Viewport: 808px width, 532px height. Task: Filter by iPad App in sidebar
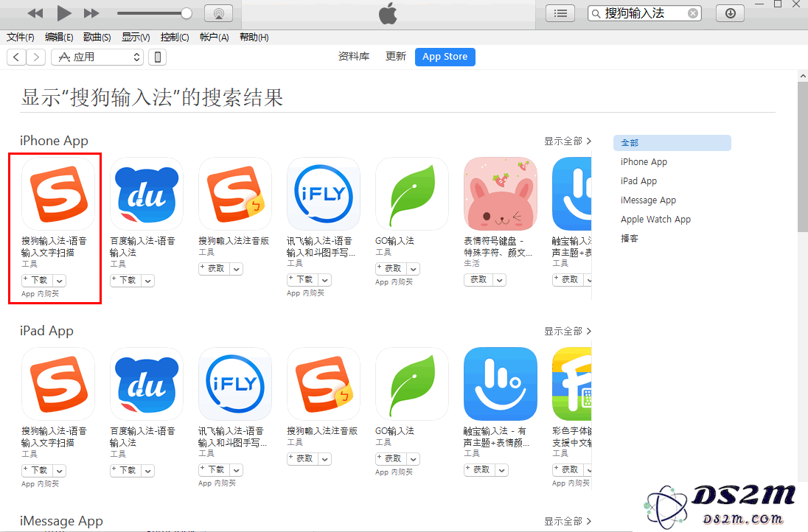[638, 181]
